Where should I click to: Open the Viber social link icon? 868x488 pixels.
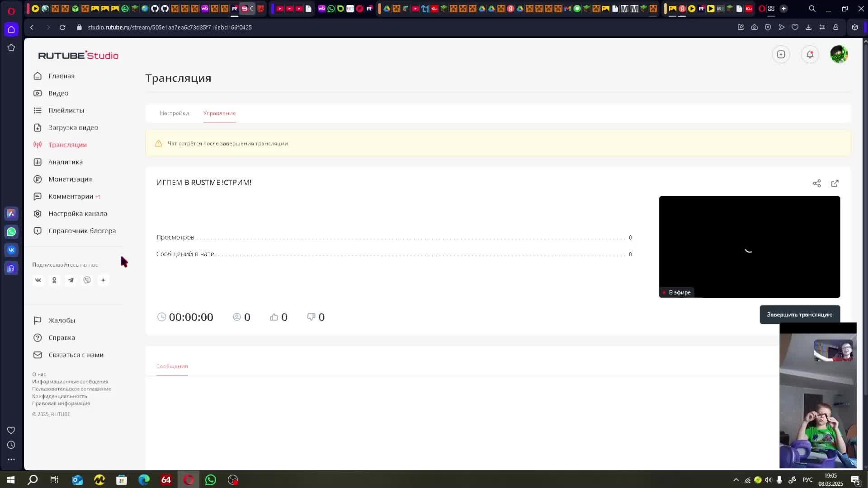[x=87, y=280]
